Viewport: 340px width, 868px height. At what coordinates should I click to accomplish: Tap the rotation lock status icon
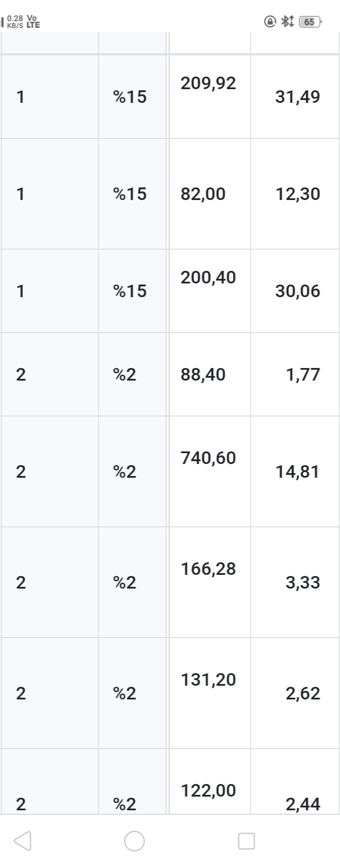coord(270,22)
